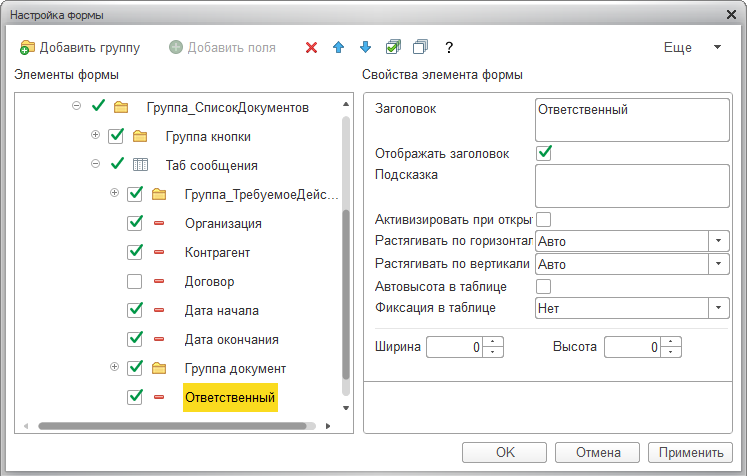Click the Отмена button
The height and width of the screenshot is (476, 747).
597,452
